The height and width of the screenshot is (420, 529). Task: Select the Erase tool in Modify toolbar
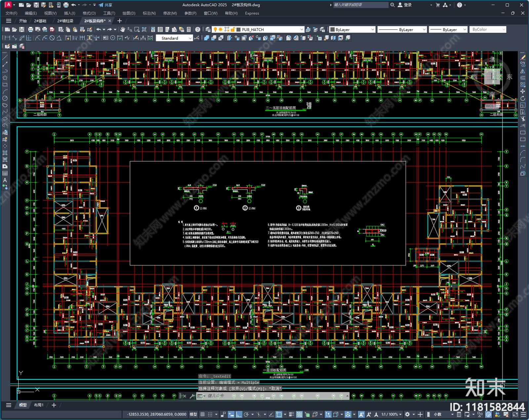[x=523, y=57]
